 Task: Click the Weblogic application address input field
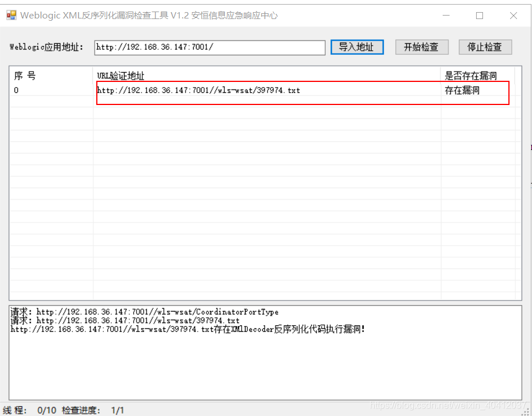point(209,47)
